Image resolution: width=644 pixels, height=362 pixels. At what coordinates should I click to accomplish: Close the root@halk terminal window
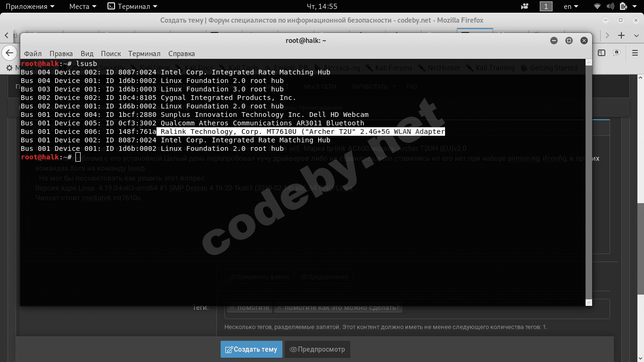tap(584, 41)
